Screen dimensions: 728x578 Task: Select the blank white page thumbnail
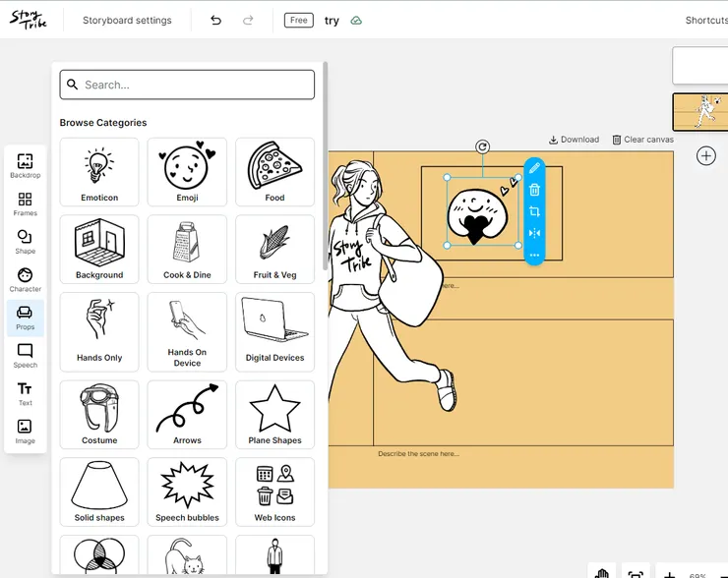pyautogui.click(x=700, y=66)
